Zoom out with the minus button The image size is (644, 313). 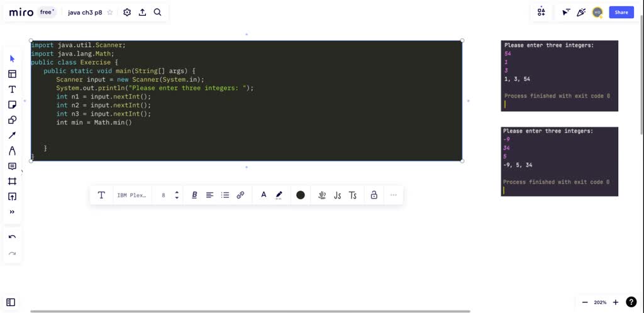(585, 302)
